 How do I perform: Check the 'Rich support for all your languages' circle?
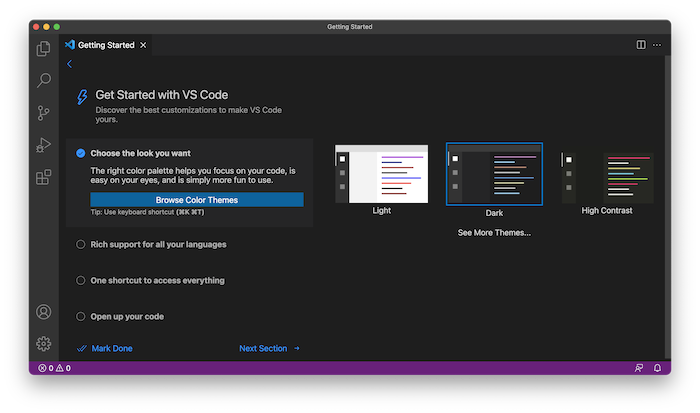(x=80, y=244)
